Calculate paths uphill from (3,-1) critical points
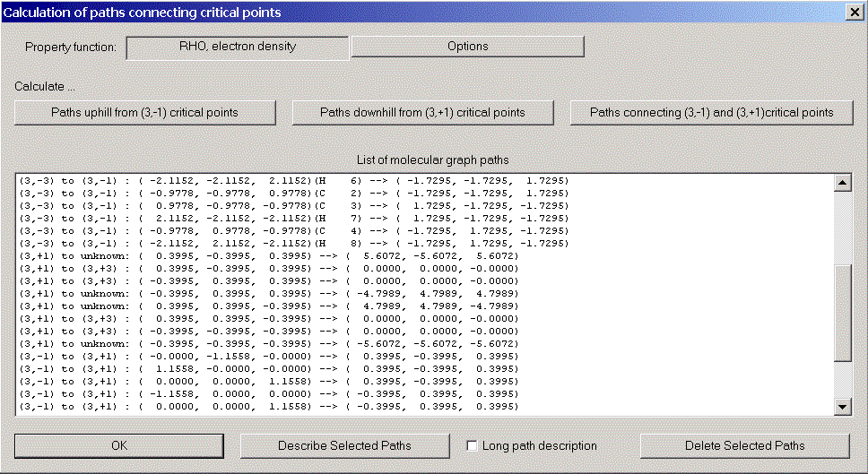Image resolution: width=868 pixels, height=474 pixels. [144, 113]
